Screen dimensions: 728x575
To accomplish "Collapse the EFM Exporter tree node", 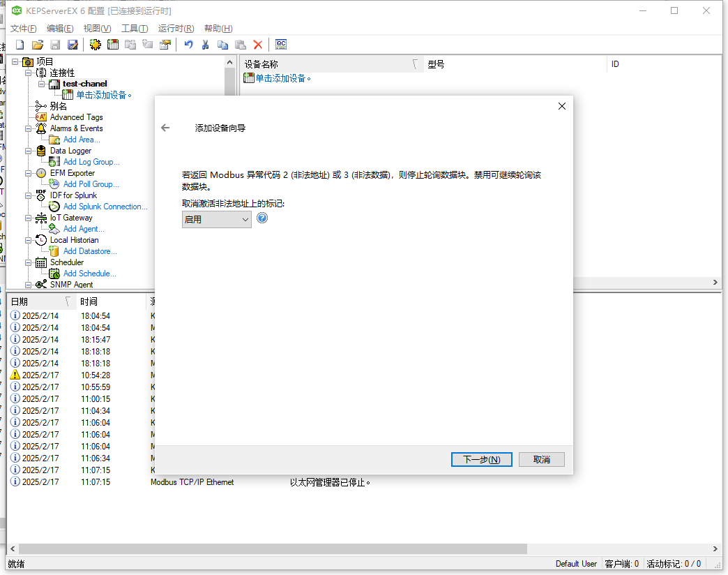I will [x=29, y=173].
